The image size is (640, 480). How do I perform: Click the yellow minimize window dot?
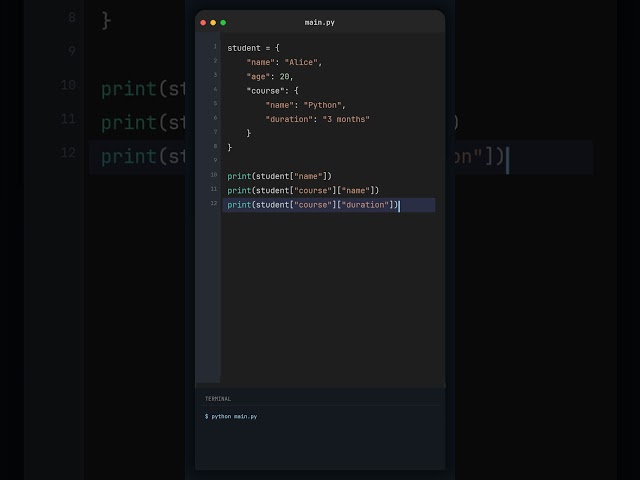(x=213, y=23)
